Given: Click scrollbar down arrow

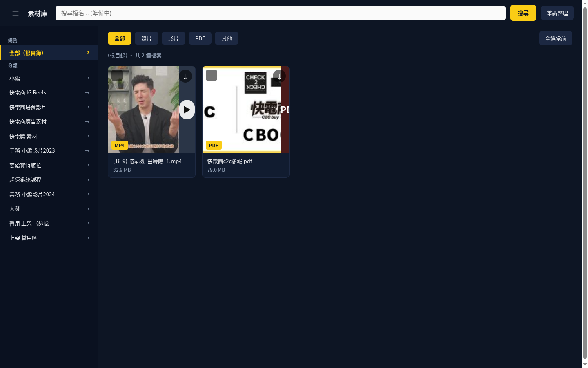Looking at the screenshot, I should pos(585,364).
